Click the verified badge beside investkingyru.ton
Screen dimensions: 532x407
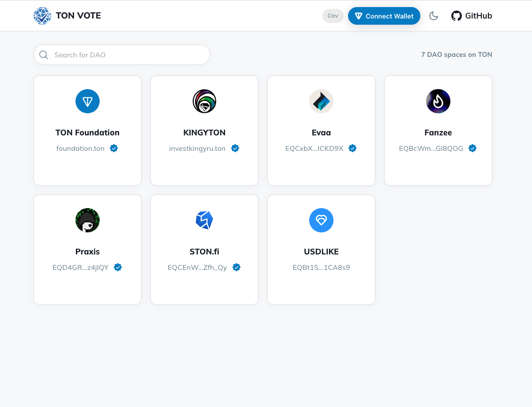coord(235,148)
